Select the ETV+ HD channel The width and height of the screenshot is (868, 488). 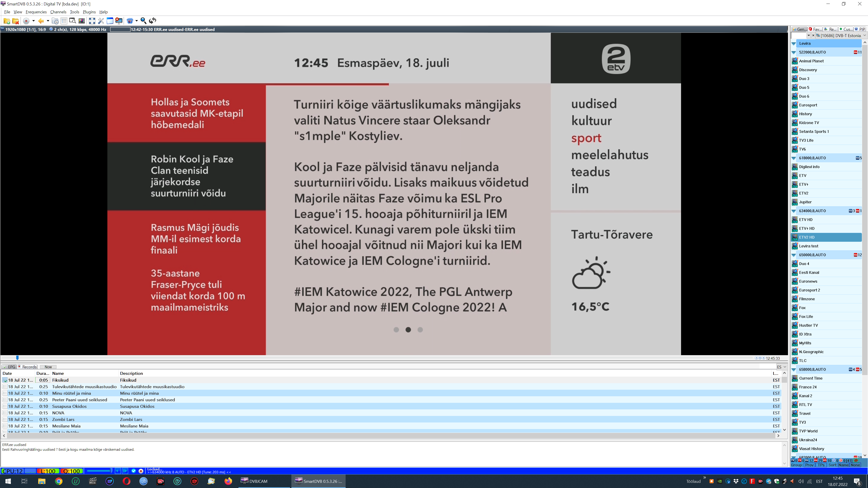tap(826, 228)
